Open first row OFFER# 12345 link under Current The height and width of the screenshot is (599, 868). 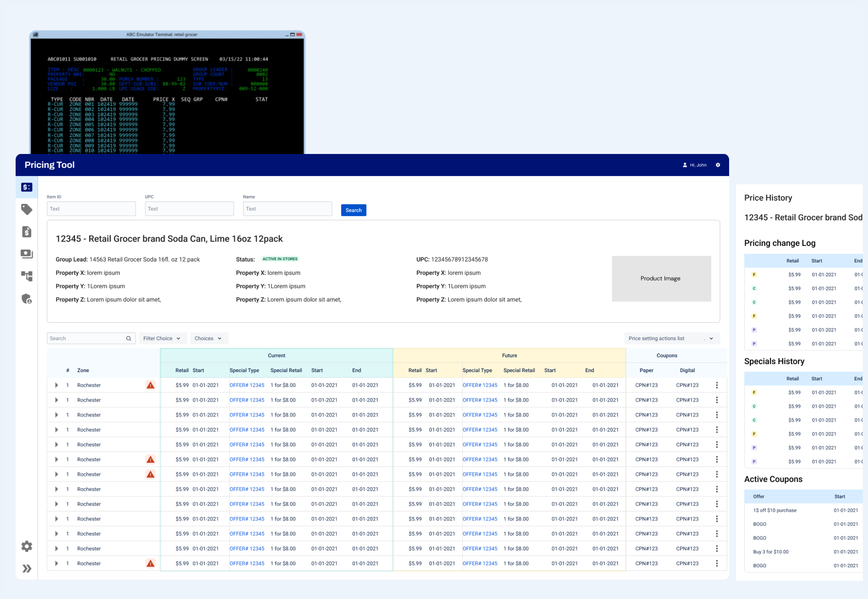pyautogui.click(x=247, y=385)
